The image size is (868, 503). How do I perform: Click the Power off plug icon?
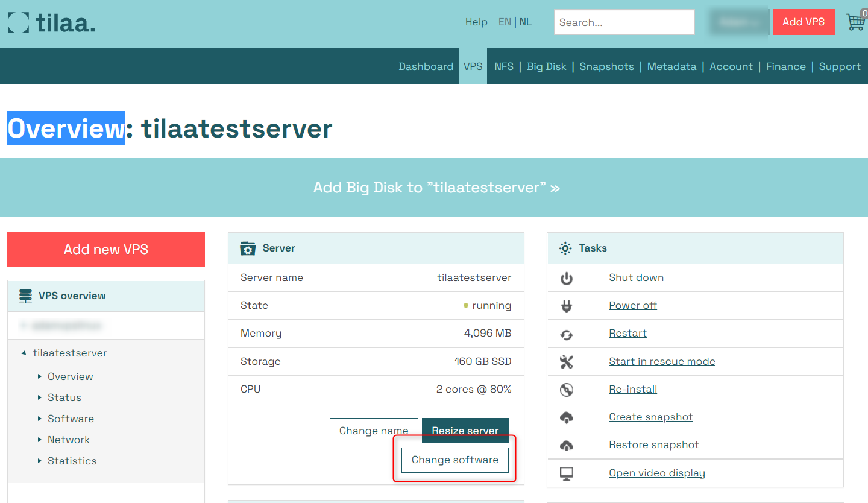point(567,306)
